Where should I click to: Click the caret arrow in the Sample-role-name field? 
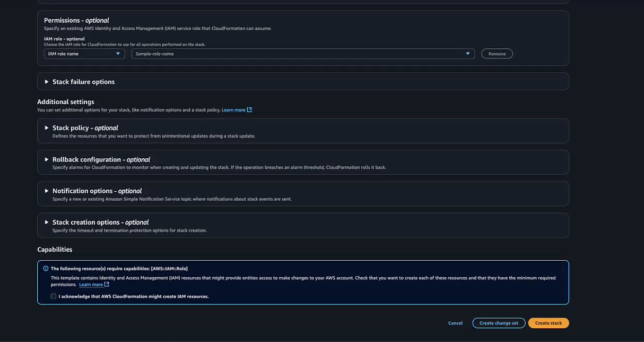[468, 54]
